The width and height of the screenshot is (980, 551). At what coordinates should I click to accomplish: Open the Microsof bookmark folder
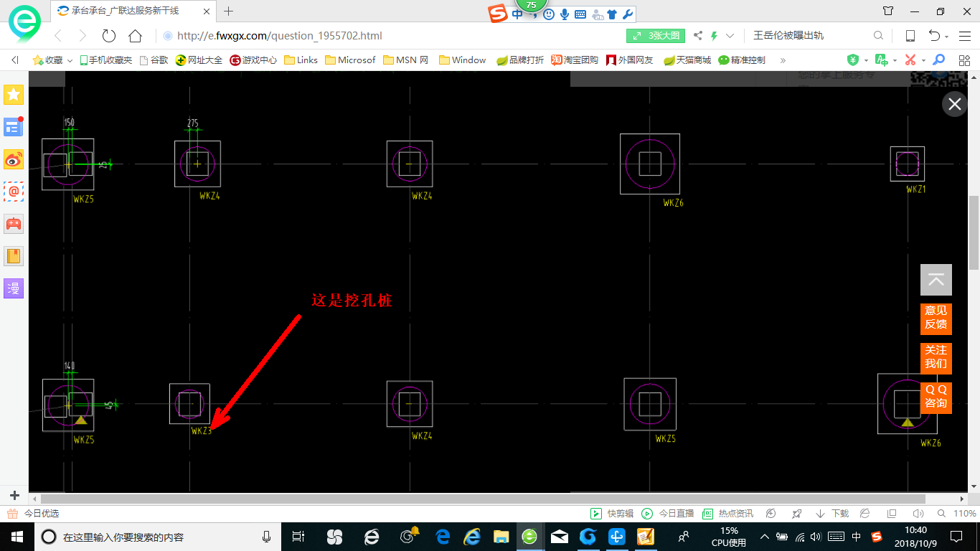[350, 60]
